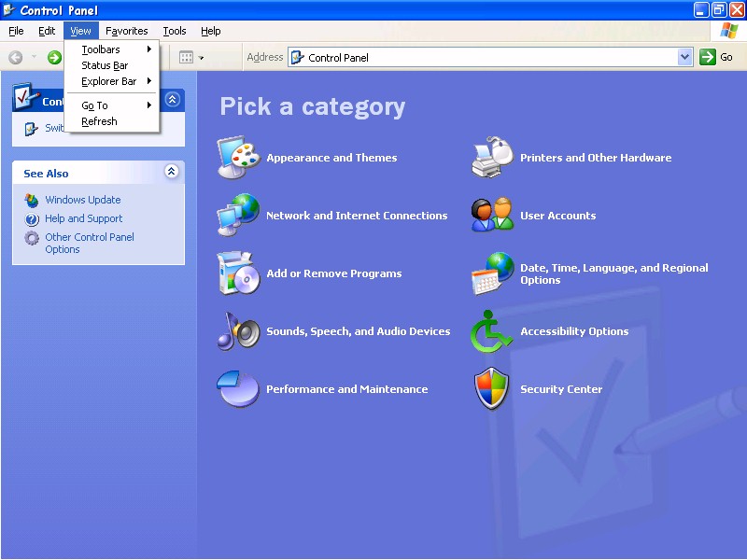Click the Views toolbar icon
The height and width of the screenshot is (560, 747).
186,58
